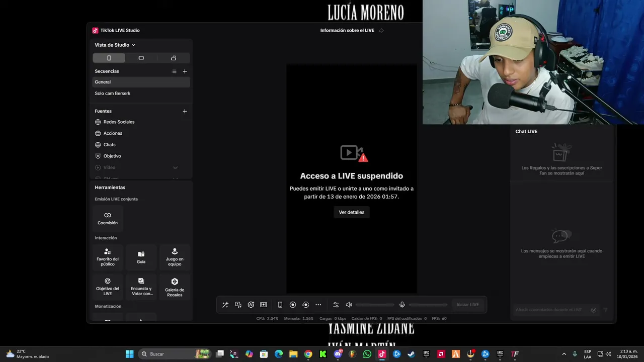Adjust the speaker volume slider
Image resolution: width=644 pixels, height=362 pixels.
click(375, 305)
